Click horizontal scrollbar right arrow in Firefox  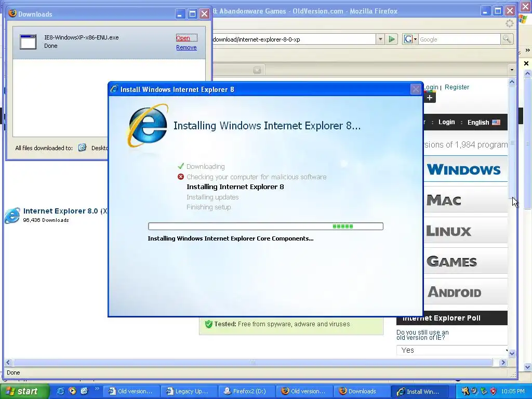503,362
